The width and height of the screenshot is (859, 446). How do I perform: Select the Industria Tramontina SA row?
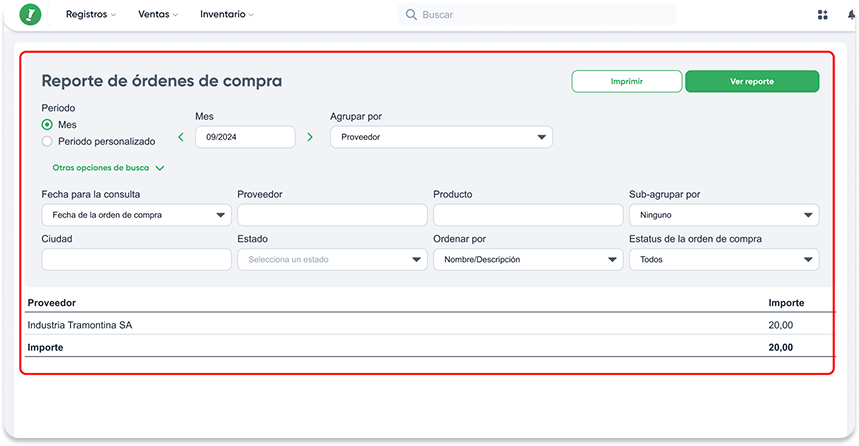[x=430, y=325]
